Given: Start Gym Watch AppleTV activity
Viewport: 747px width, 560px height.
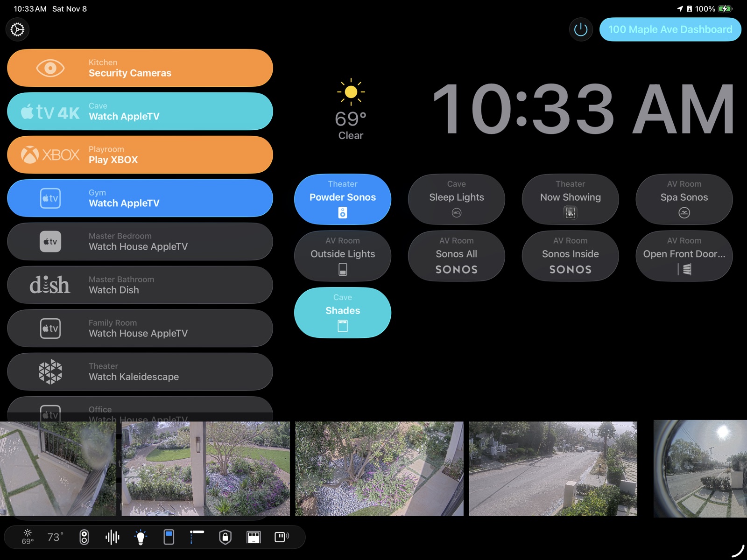Looking at the screenshot, I should 140,198.
